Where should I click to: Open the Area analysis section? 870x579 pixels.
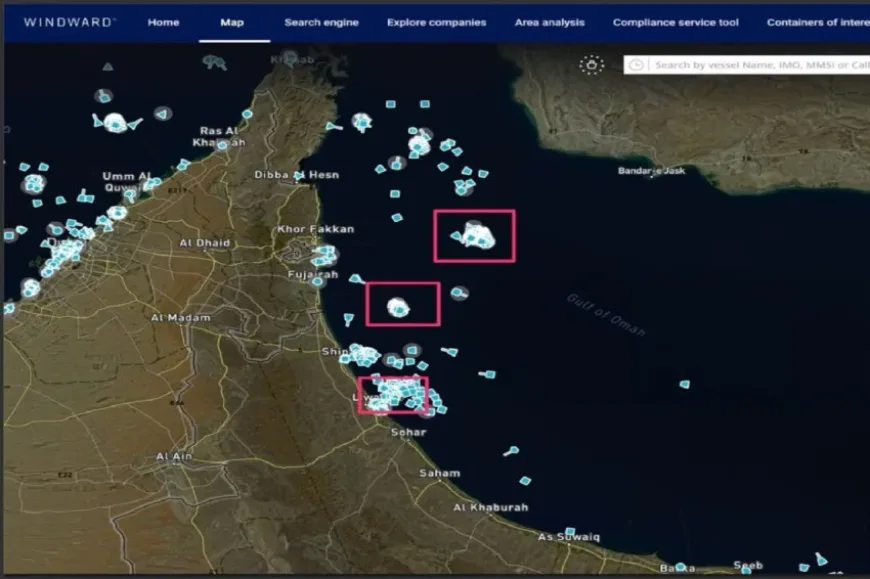[549, 22]
